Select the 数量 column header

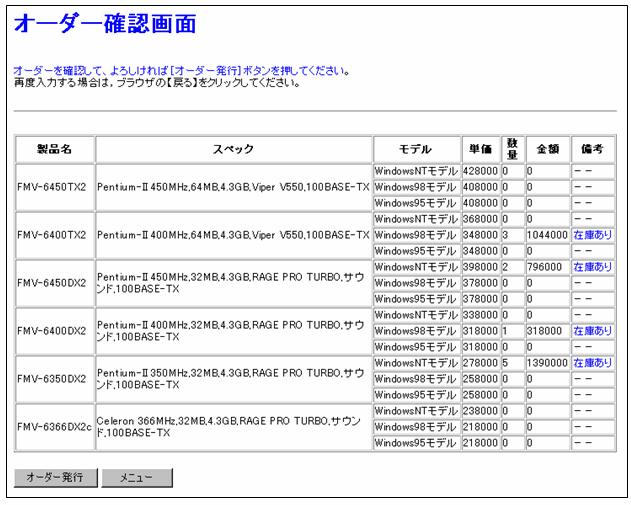click(x=512, y=149)
